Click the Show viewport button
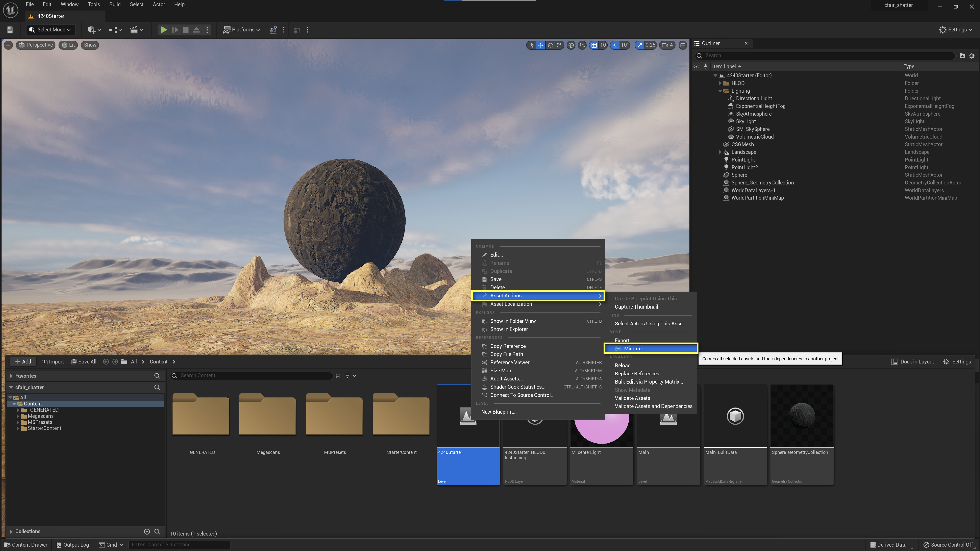The image size is (980, 551). point(90,45)
